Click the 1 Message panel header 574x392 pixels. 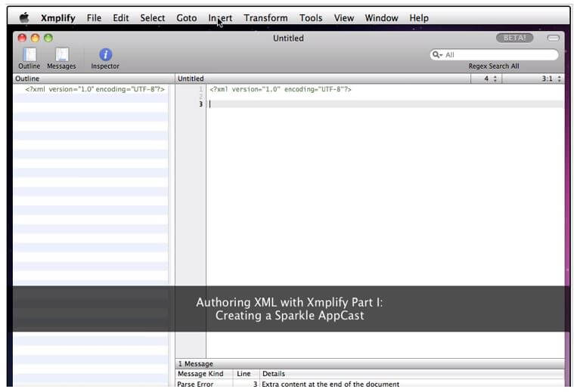(370, 363)
